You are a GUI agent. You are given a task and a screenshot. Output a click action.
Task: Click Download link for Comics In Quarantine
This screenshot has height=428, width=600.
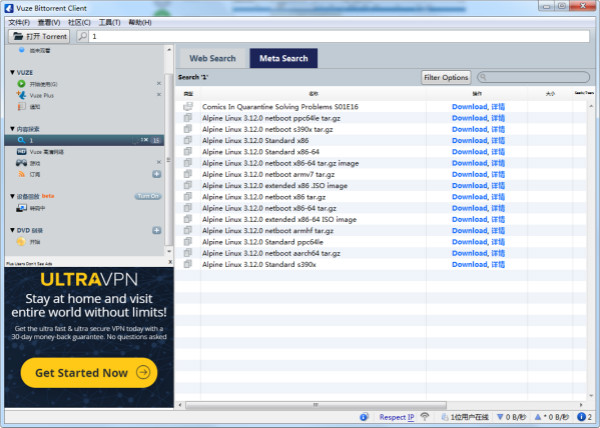pyautogui.click(x=469, y=106)
